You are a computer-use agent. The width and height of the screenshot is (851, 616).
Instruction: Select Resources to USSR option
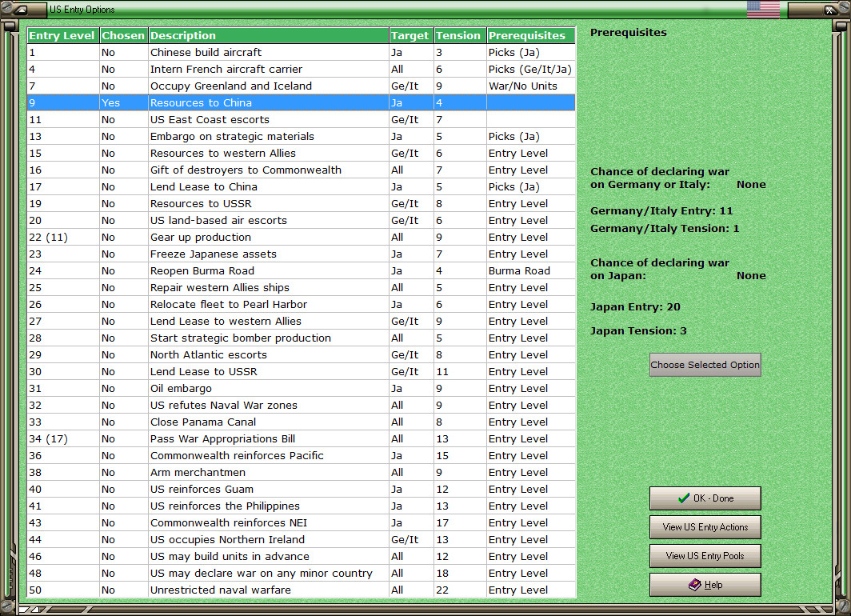[302, 204]
